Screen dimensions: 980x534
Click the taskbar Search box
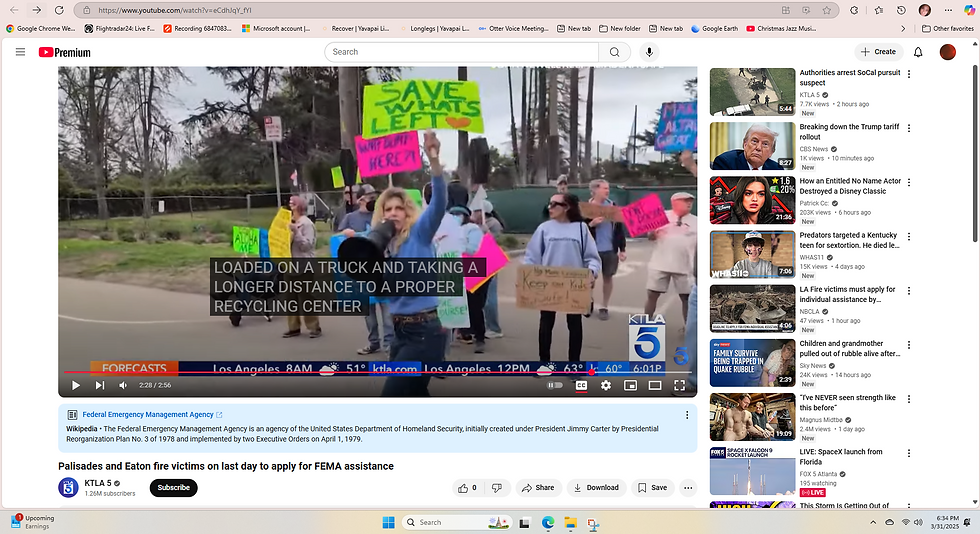457,522
